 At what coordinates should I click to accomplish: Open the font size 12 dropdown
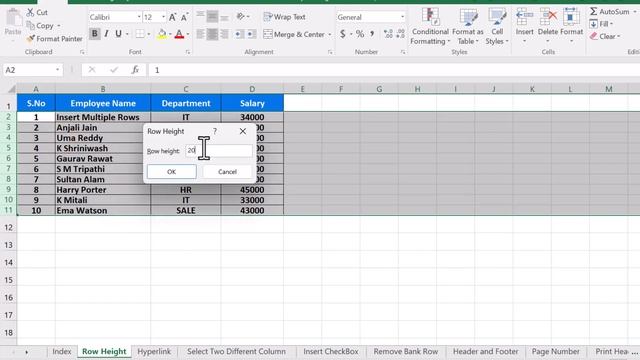163,17
